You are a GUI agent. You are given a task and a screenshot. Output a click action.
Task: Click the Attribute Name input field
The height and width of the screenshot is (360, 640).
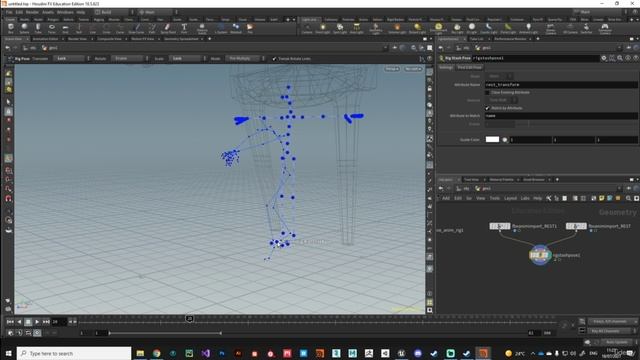click(561, 85)
